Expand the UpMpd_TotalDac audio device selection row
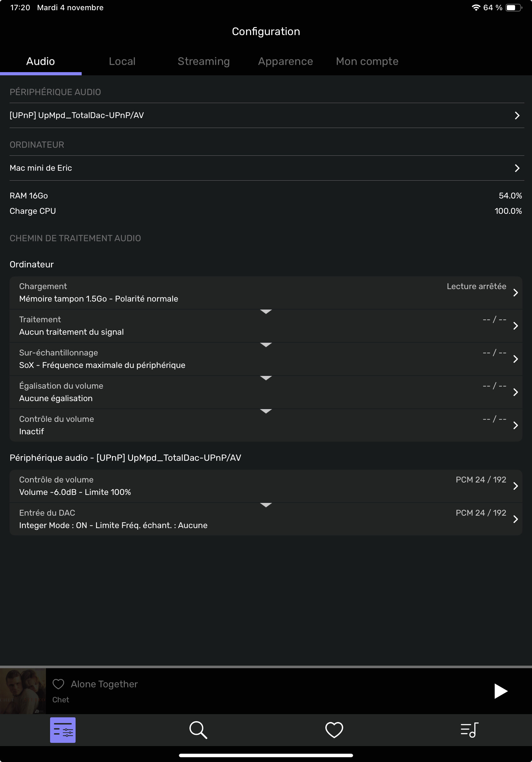This screenshot has width=532, height=762. click(x=267, y=116)
